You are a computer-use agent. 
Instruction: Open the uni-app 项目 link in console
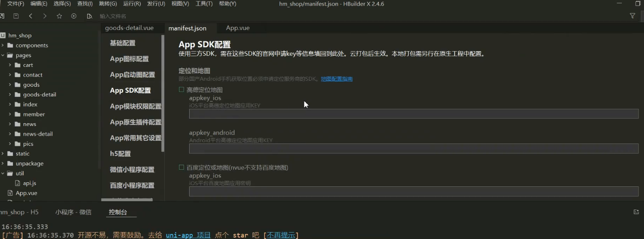[188, 235]
